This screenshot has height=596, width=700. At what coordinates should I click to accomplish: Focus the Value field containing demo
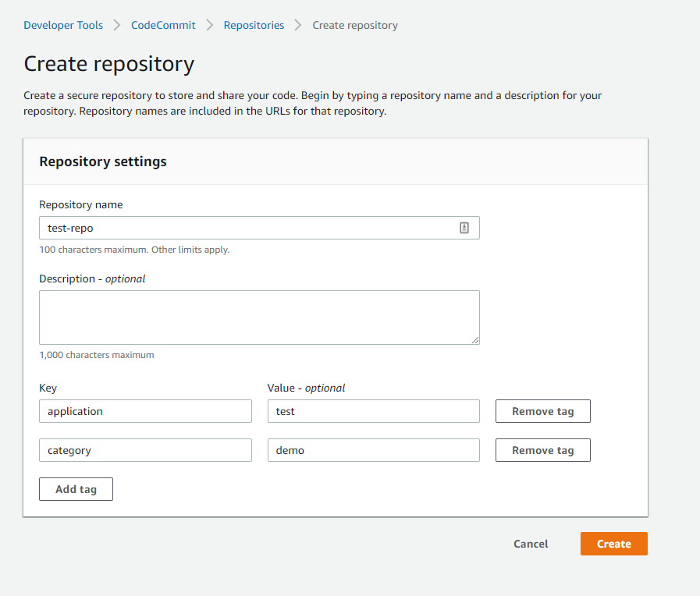[373, 450]
